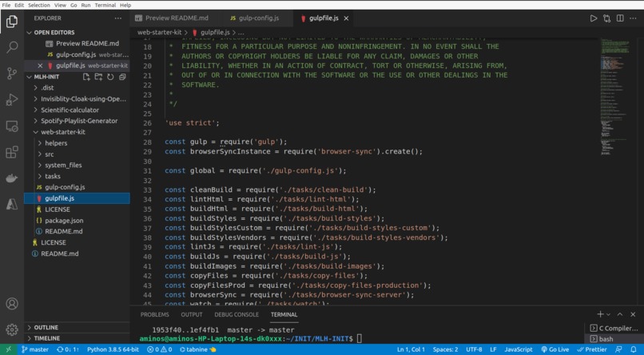Open the Manage gear icon
644x355 pixels.
12,329
